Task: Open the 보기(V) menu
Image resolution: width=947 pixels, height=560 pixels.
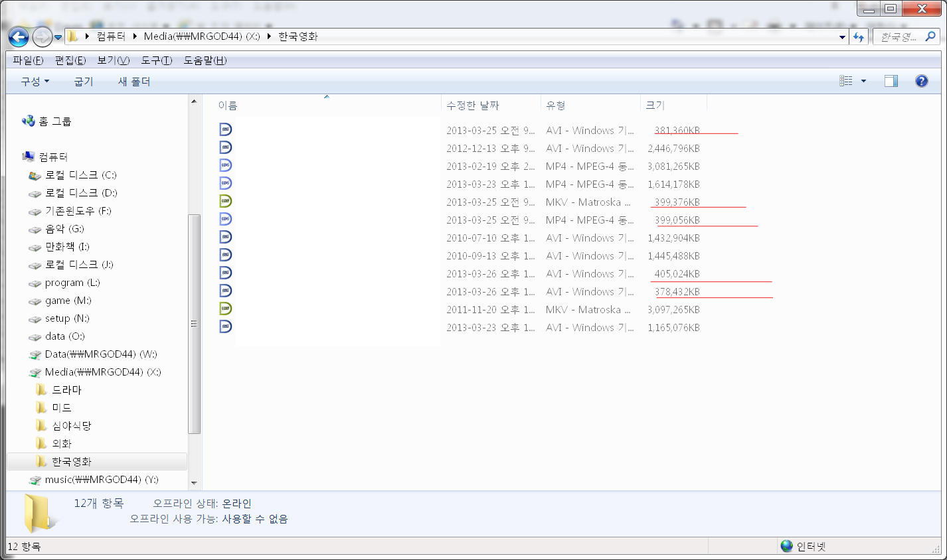Action: [x=113, y=60]
